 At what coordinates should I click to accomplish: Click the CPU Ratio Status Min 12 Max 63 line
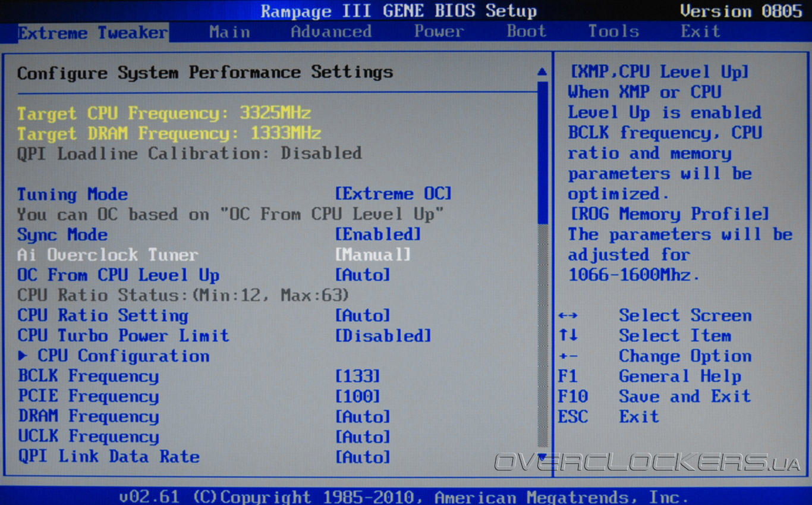click(x=183, y=295)
